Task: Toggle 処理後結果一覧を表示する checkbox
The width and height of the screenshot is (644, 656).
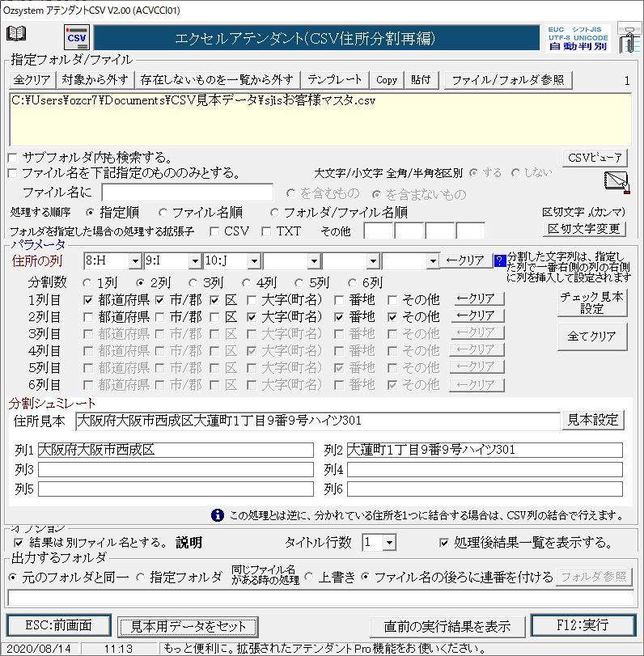Action: tap(443, 542)
